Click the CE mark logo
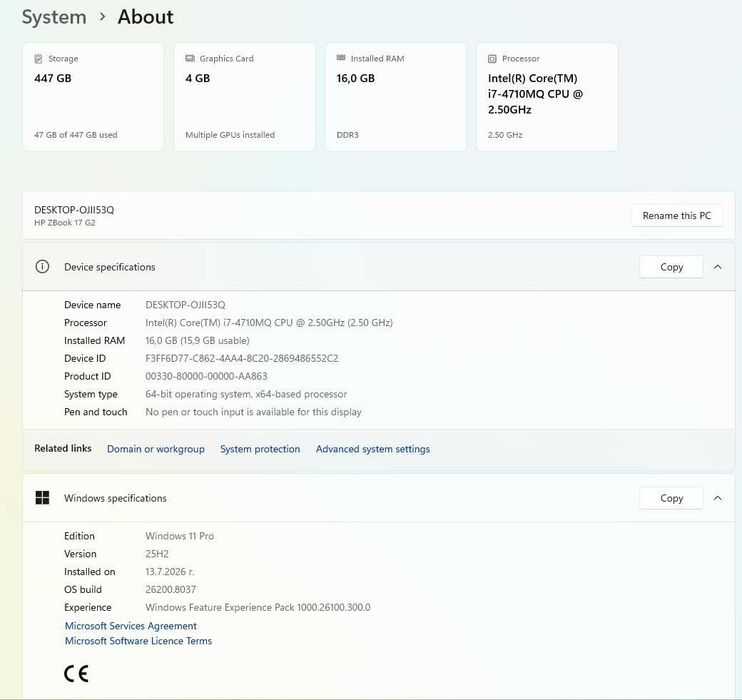742x700 pixels. point(76,673)
